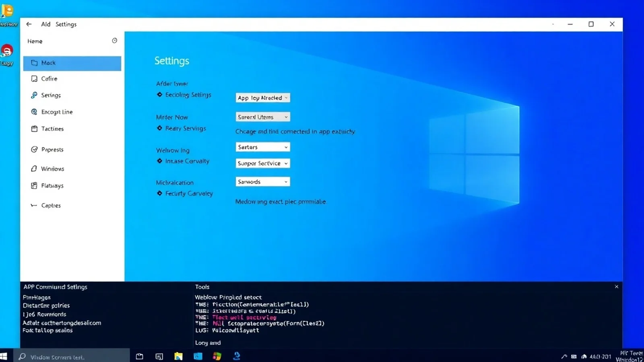This screenshot has height=362, width=644.
Task: Select the Mack sidebar item
Action: pos(72,63)
